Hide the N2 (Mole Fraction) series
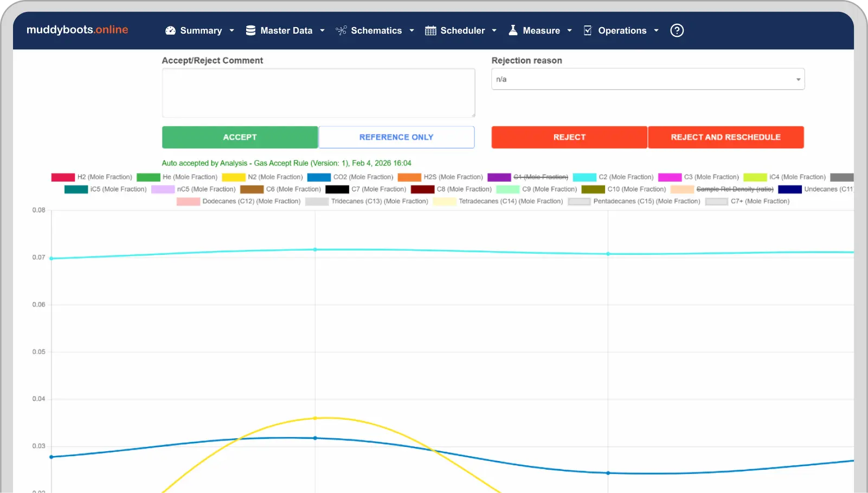 click(275, 177)
